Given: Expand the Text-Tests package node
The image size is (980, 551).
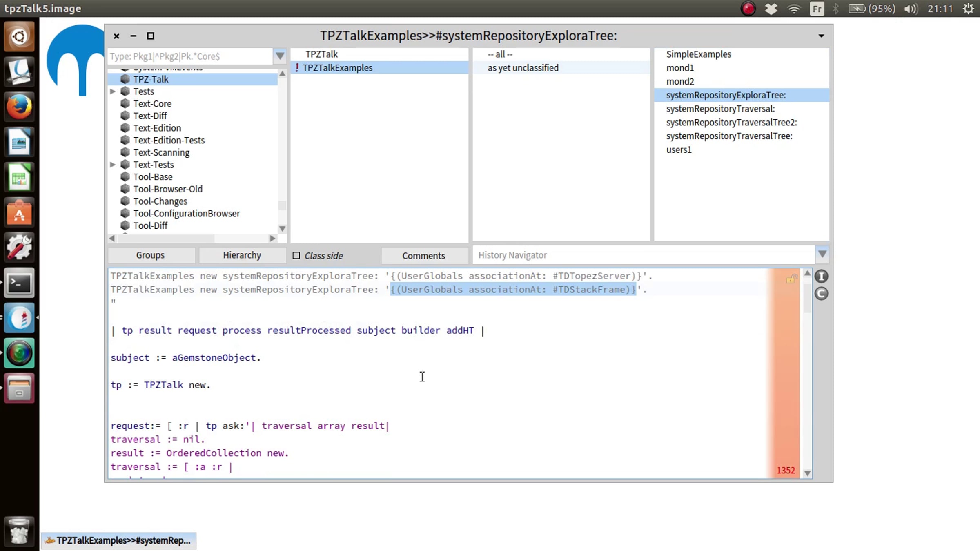Looking at the screenshot, I should [x=113, y=165].
